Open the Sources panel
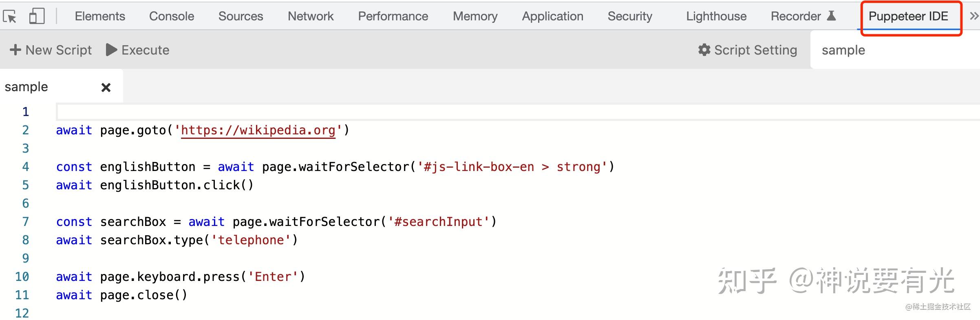980x320 pixels. (241, 16)
